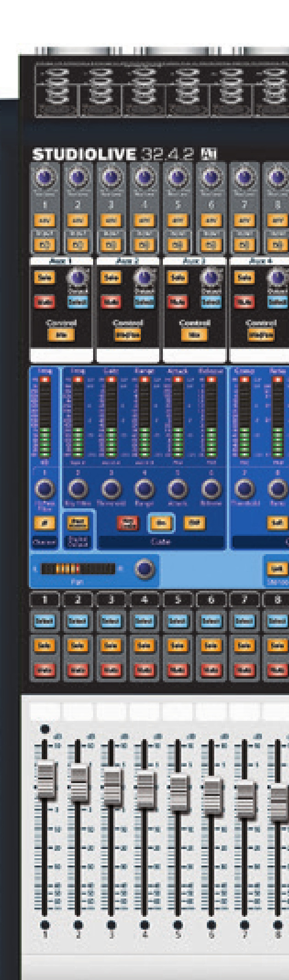
Task: Click Aux 1 Control Mix button
Action: pos(61,335)
